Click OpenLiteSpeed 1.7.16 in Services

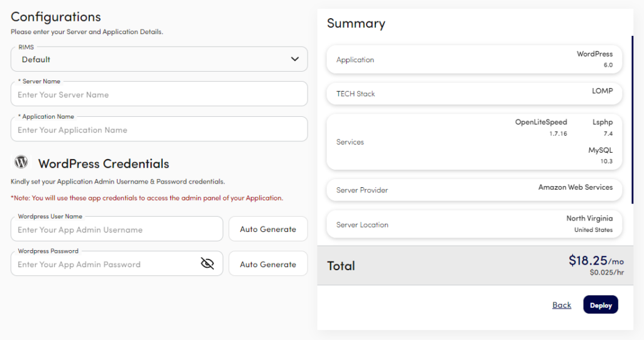(x=541, y=128)
